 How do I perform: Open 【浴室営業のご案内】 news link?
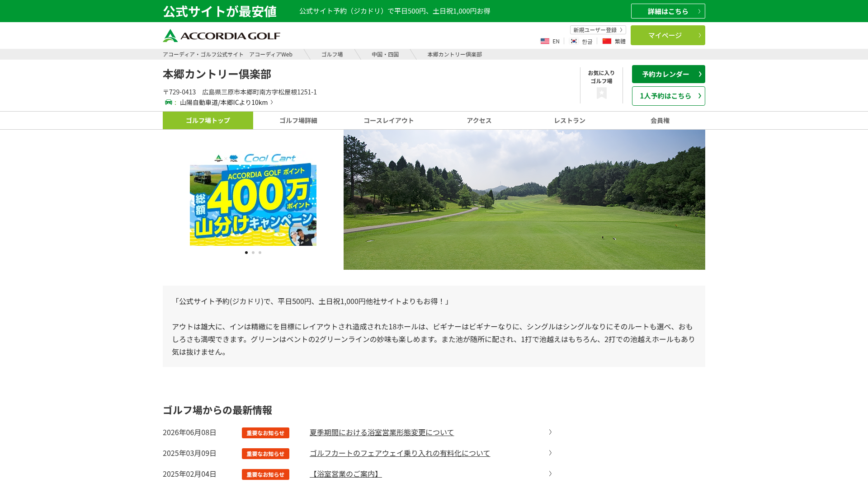346,474
